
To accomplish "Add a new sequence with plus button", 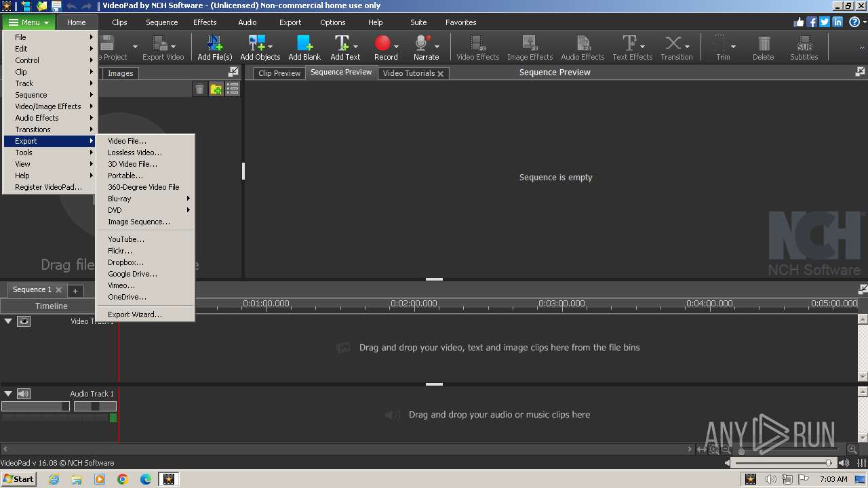I will point(75,290).
